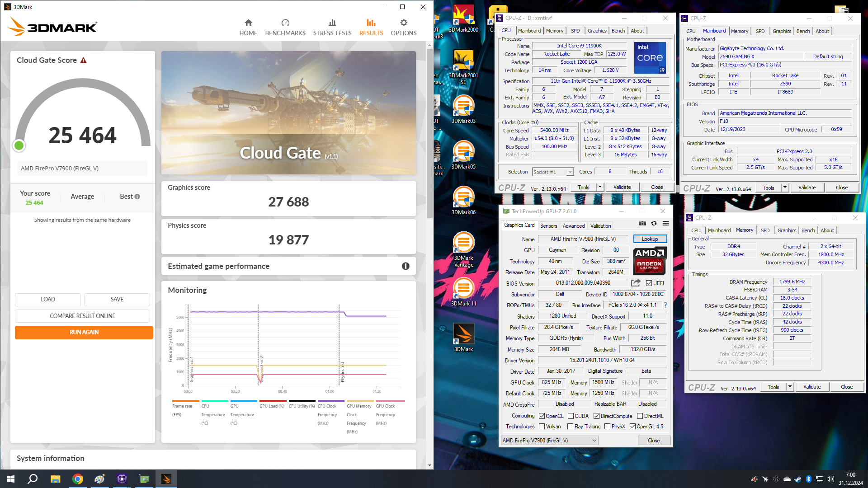Open Windows Start menu
Screen dimensions: 868x488
[x=11, y=479]
